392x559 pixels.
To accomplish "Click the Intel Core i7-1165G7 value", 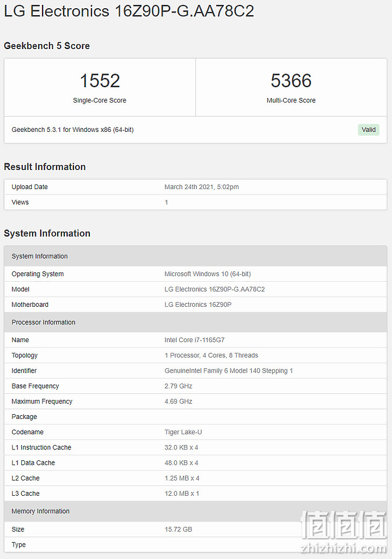I will (194, 340).
